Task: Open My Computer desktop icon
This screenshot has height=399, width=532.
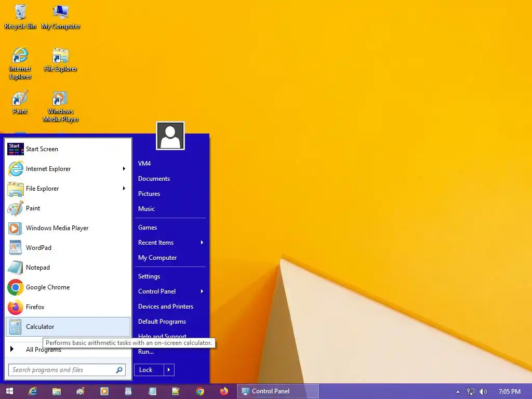Action: pyautogui.click(x=61, y=17)
